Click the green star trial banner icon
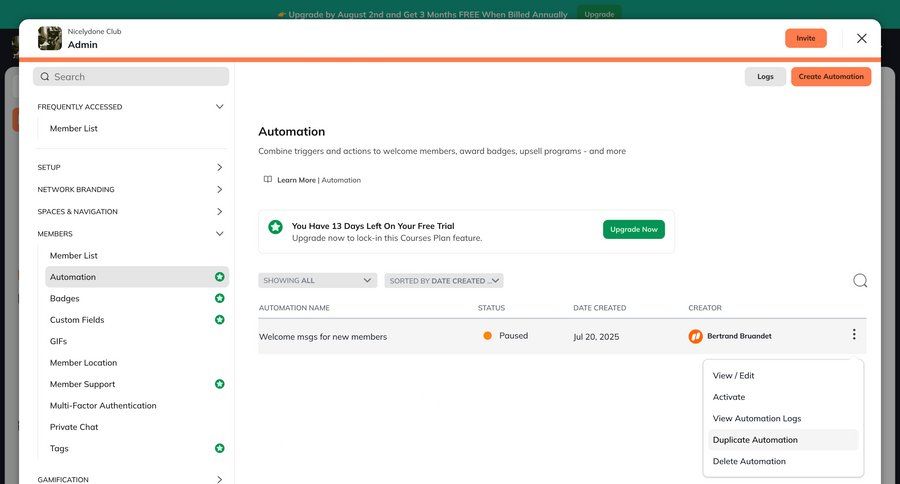This screenshot has width=900, height=484. [x=276, y=227]
